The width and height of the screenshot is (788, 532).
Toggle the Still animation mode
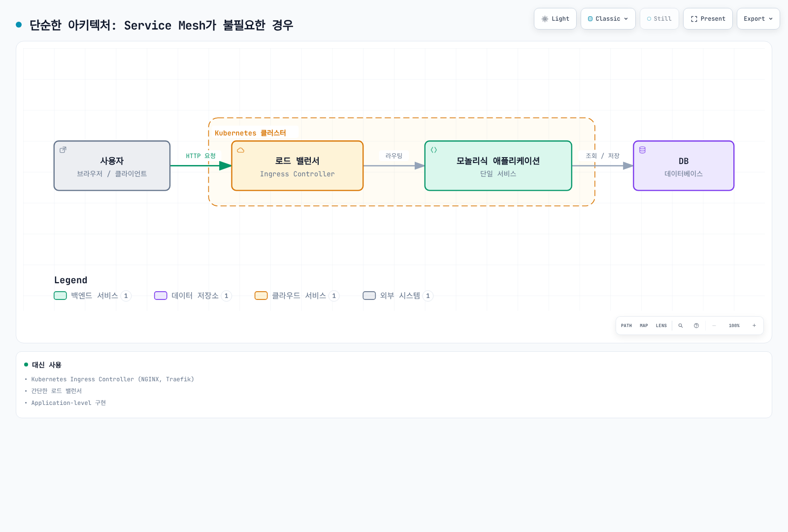click(x=659, y=19)
